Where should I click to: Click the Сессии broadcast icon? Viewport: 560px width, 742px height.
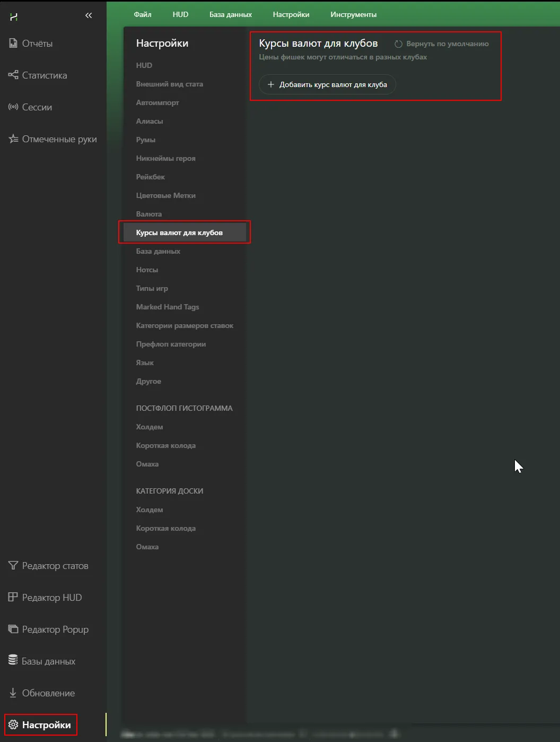pyautogui.click(x=13, y=107)
